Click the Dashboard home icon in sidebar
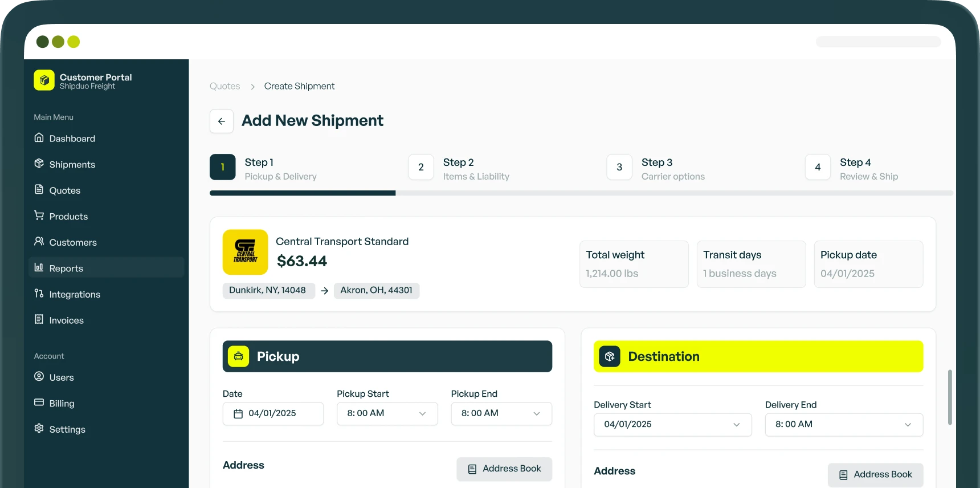The height and width of the screenshot is (488, 980). click(x=39, y=138)
